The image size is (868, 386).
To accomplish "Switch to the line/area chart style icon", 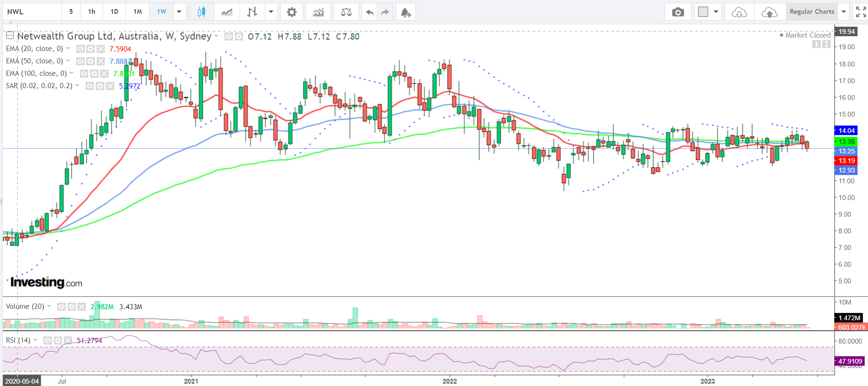I will [227, 12].
